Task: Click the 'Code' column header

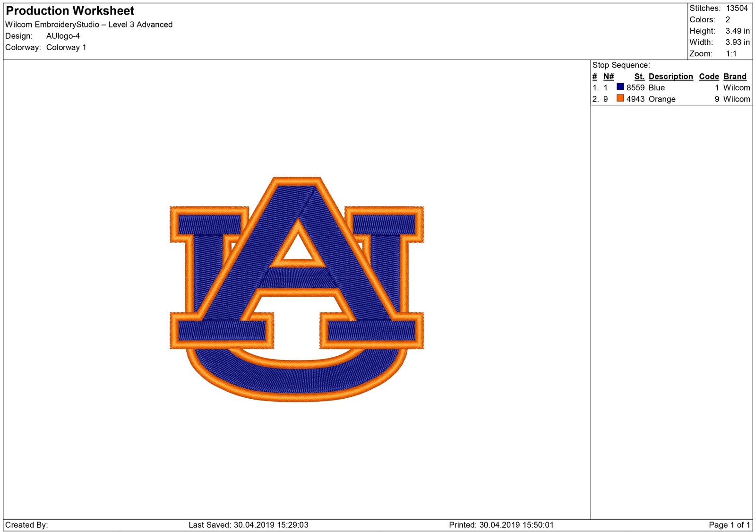Action: coord(709,77)
